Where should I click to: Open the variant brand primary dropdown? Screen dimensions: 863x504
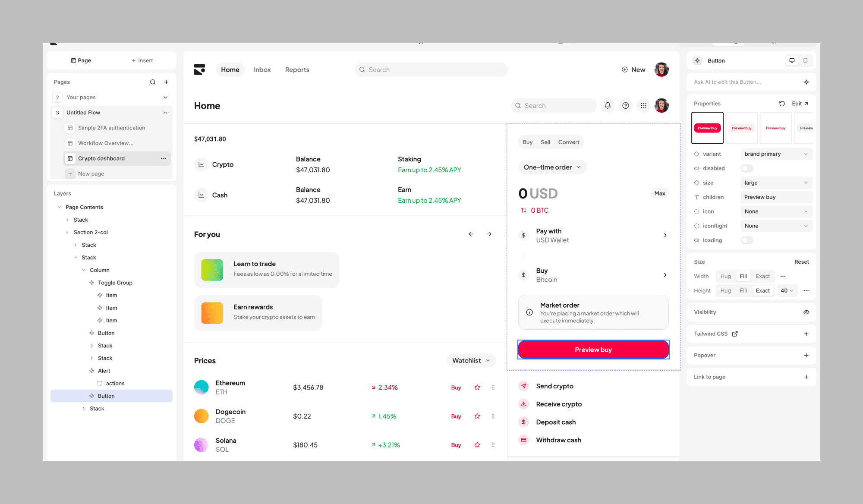[x=776, y=154]
